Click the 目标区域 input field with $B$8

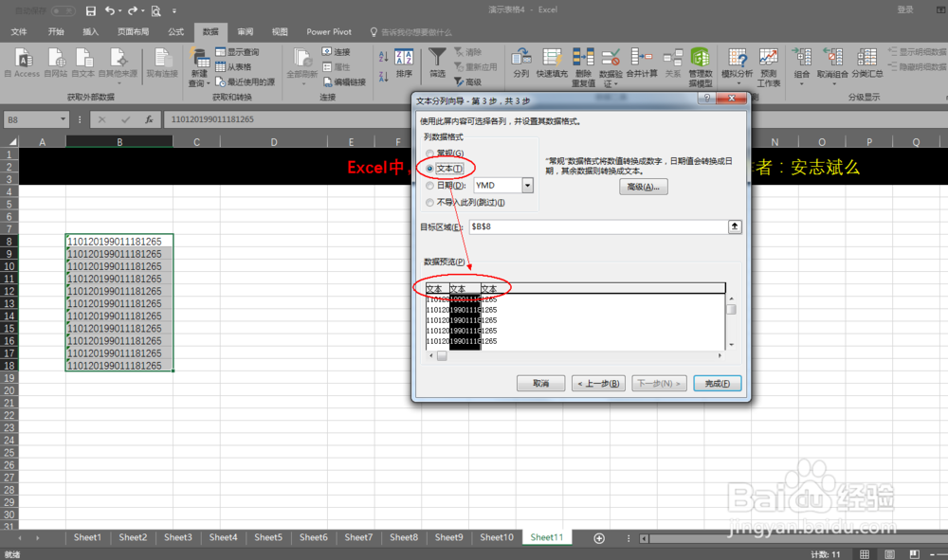coord(598,226)
